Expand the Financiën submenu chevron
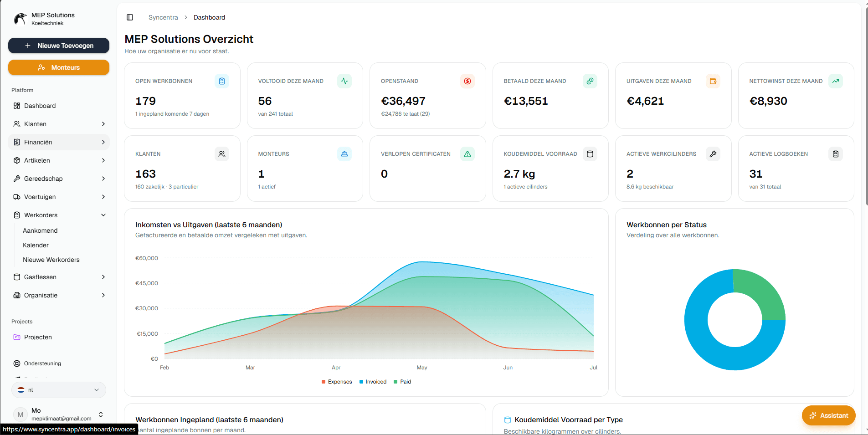The image size is (868, 435). (103, 142)
